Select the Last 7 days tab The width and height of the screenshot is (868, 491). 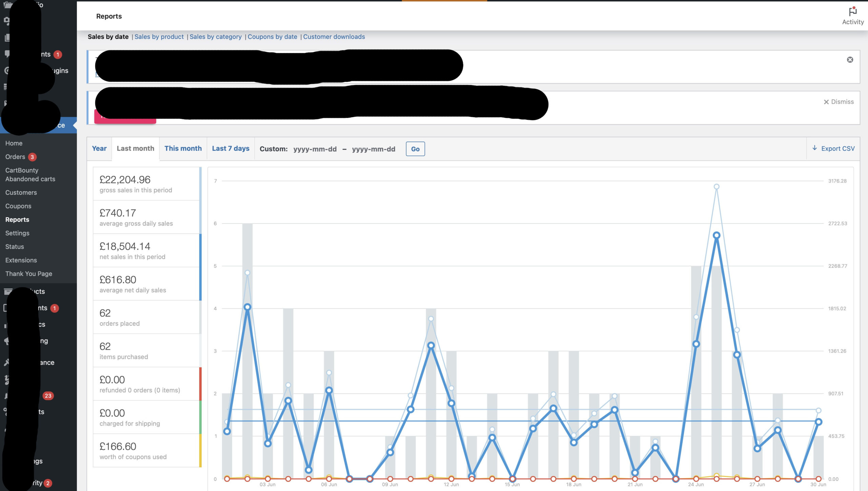pyautogui.click(x=231, y=148)
